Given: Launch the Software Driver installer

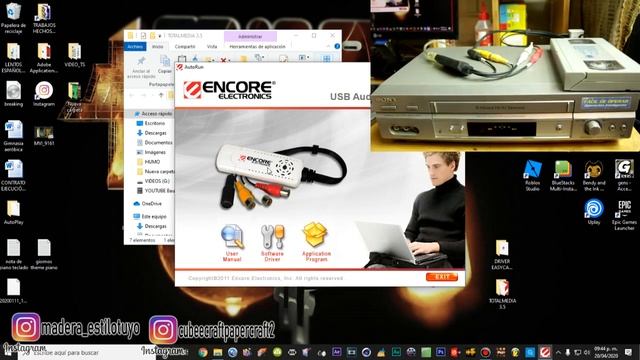Looking at the screenshot, I should pyautogui.click(x=272, y=242).
